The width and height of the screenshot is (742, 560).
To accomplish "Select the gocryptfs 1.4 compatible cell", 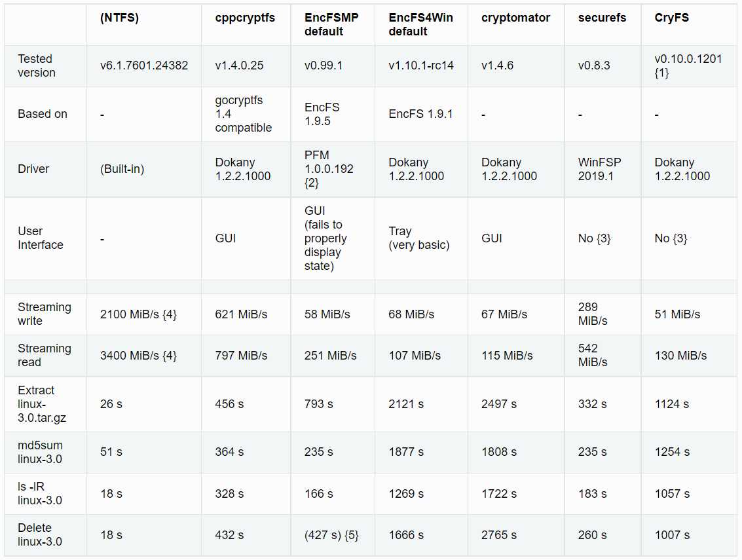I will pos(244,114).
